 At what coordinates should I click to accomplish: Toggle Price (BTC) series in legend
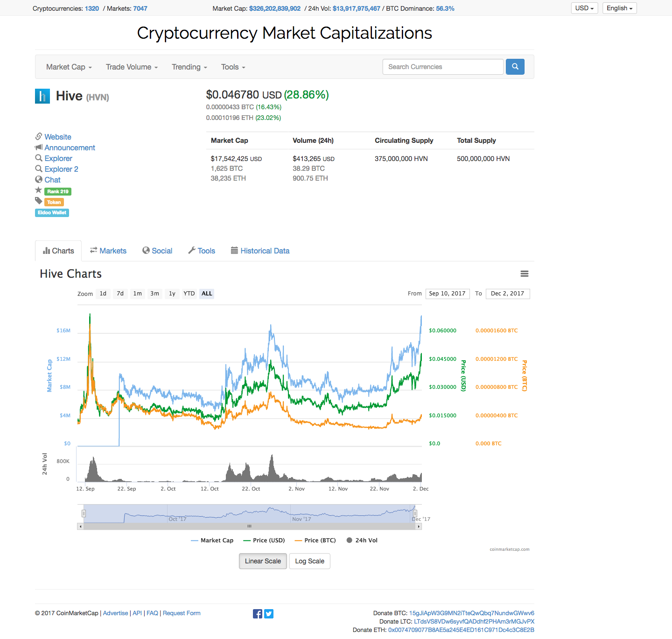click(315, 541)
